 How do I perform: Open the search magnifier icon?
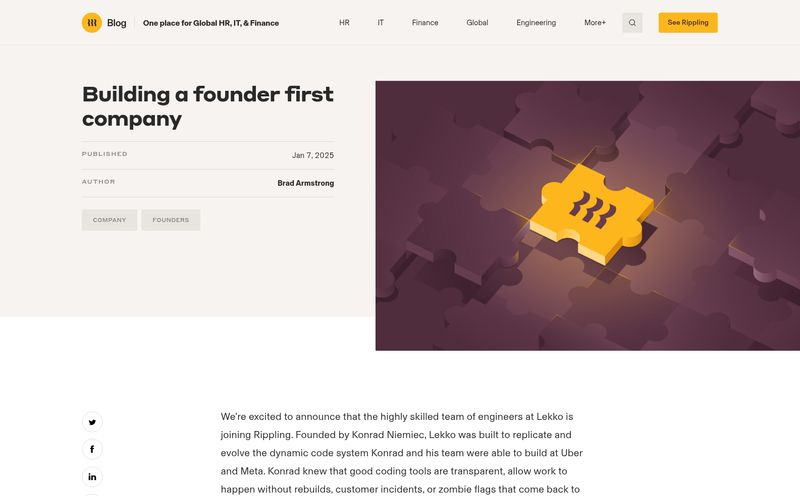(632, 23)
